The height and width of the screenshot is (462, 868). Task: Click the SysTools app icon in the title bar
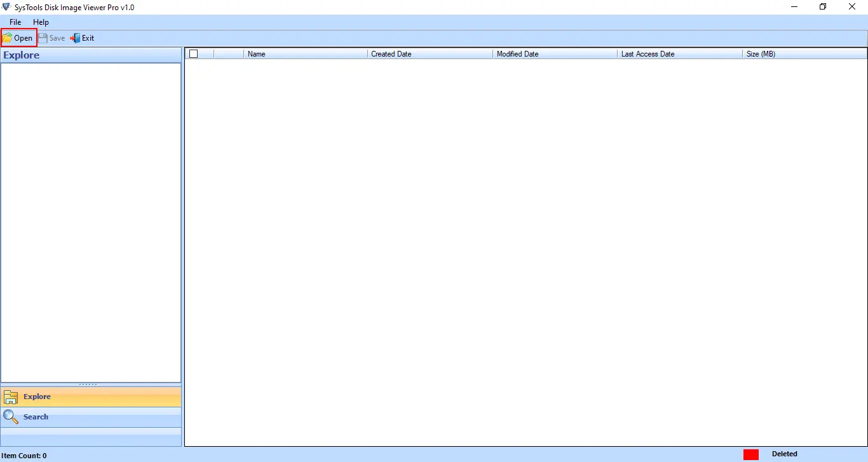coord(6,7)
